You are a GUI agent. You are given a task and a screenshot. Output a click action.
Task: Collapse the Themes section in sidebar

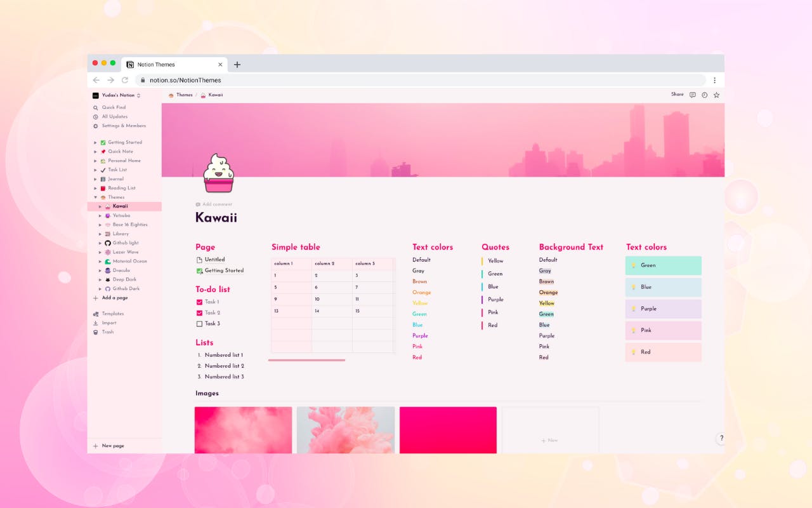95,197
